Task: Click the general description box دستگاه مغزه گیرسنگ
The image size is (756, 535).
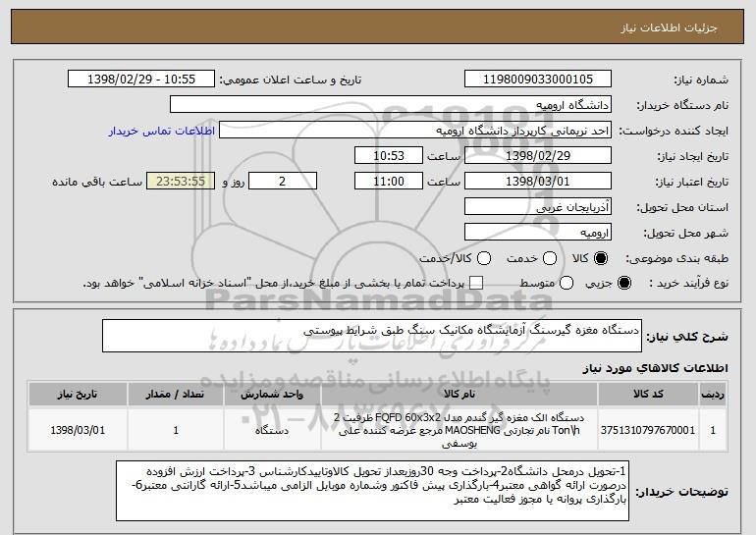Action: (372, 336)
